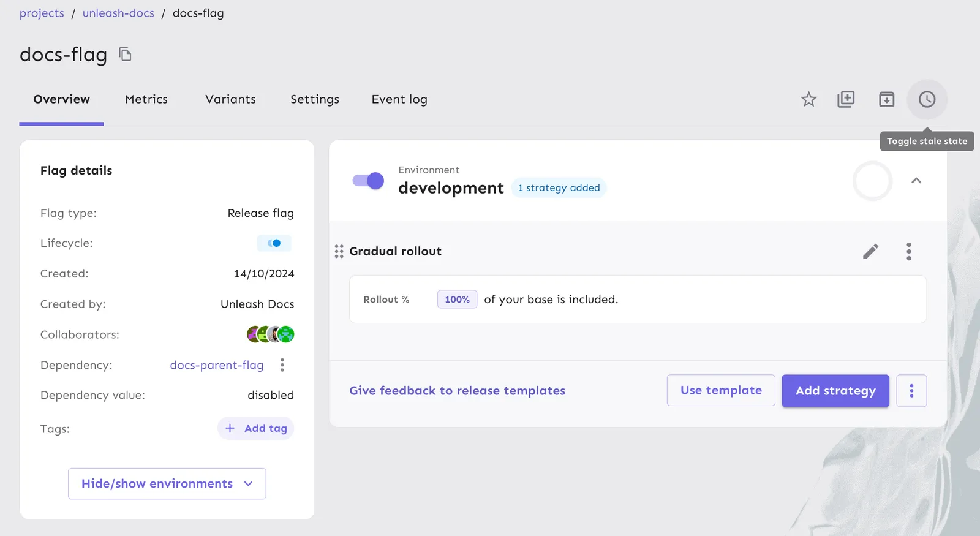Add a tag with Add tag button

tap(256, 428)
